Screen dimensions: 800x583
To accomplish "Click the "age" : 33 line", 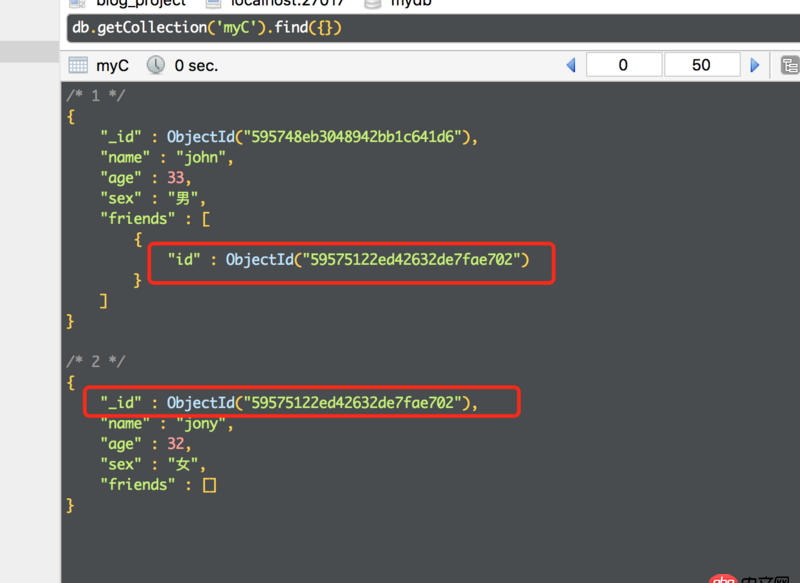I will pos(146,178).
